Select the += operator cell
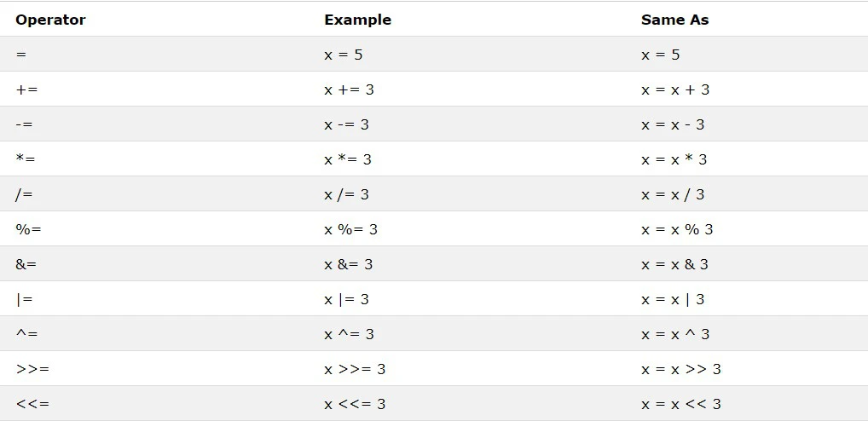868x421 pixels. click(26, 89)
